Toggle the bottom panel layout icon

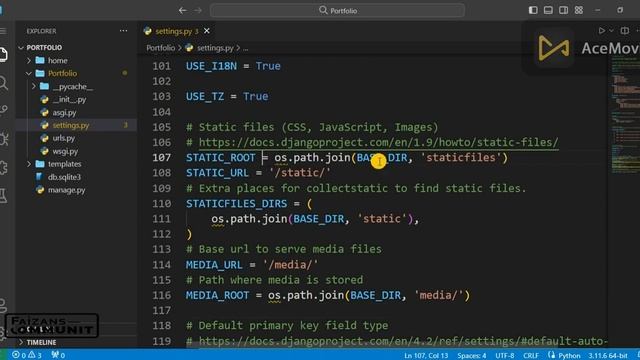pos(548,10)
